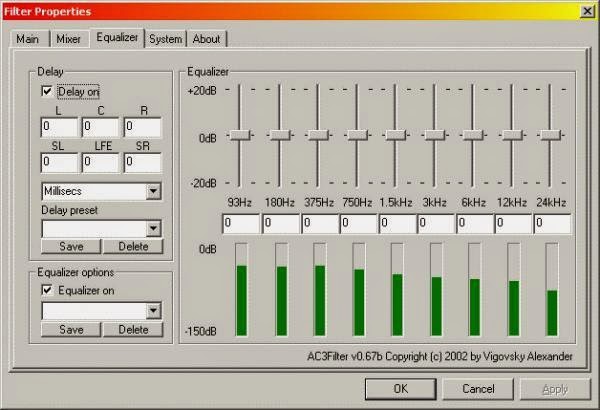Click the 93Hz slider handle
Image resolution: width=600 pixels, height=410 pixels.
tap(240, 135)
